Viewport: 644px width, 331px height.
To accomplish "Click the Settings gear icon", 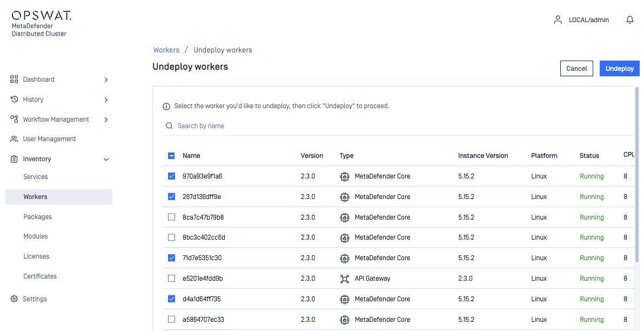I will point(15,299).
